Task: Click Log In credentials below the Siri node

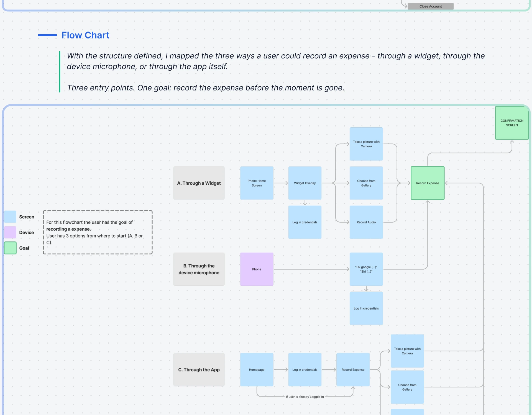Action: pos(366,308)
